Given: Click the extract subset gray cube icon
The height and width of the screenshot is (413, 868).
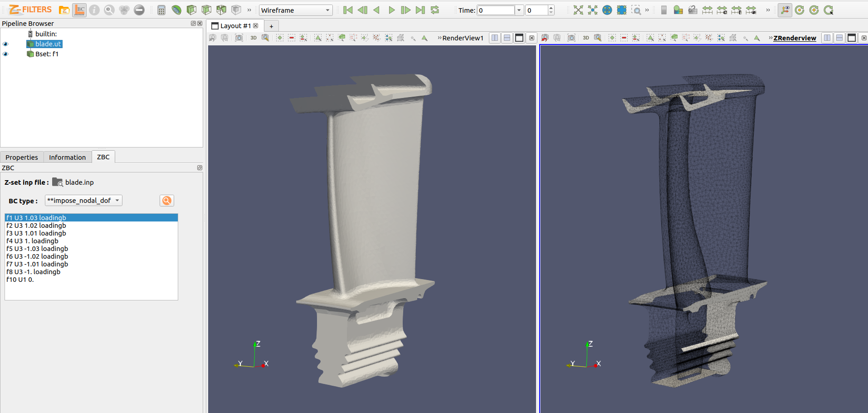Looking at the screenshot, I should 236,10.
